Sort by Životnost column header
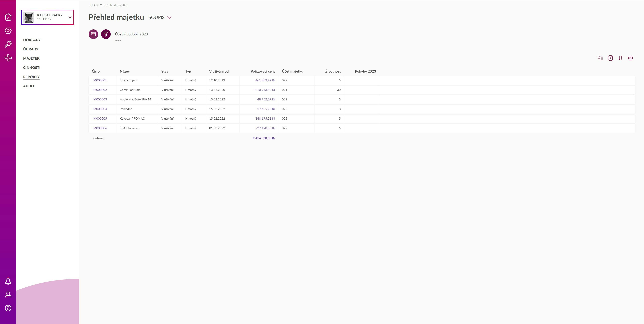The width and height of the screenshot is (644, 324). click(x=333, y=72)
